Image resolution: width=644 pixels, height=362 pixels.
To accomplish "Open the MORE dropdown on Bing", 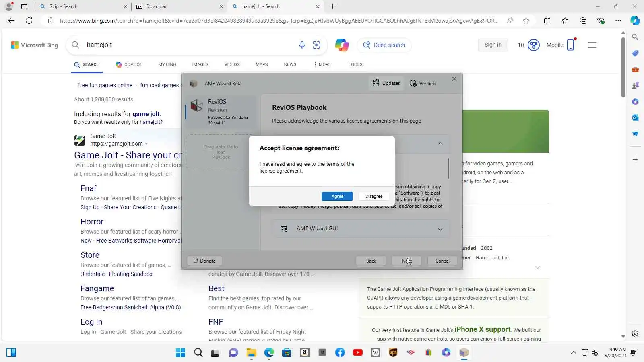I will tap(322, 64).
